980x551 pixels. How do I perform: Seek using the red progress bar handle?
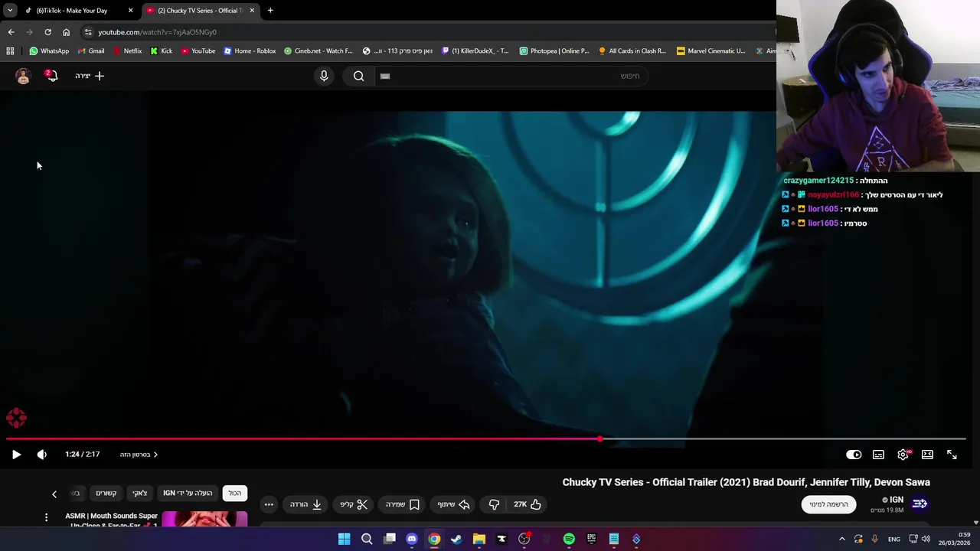[600, 439]
